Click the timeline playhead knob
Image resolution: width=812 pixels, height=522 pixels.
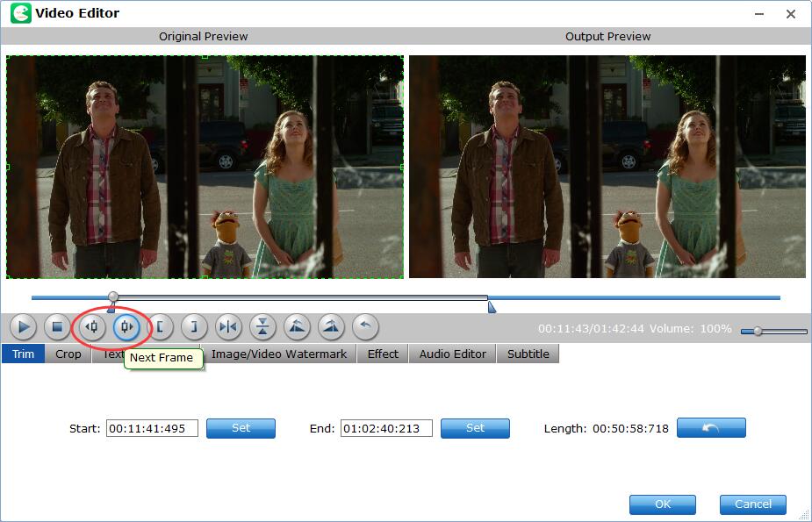click(x=113, y=297)
